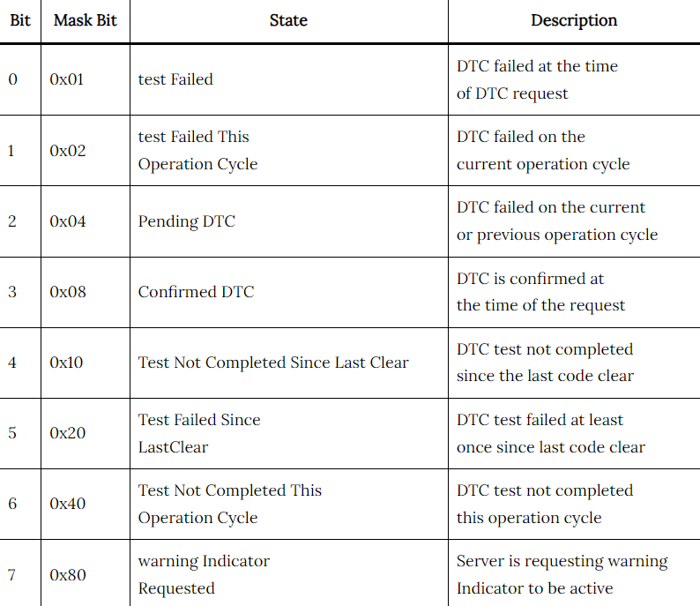The height and width of the screenshot is (606, 700).
Task: Click the State column header
Action: [x=288, y=20]
